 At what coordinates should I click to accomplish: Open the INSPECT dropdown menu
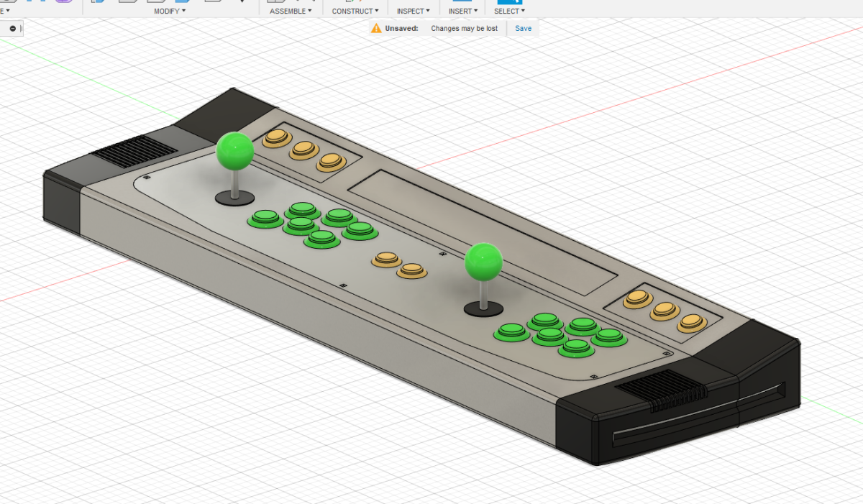413,11
